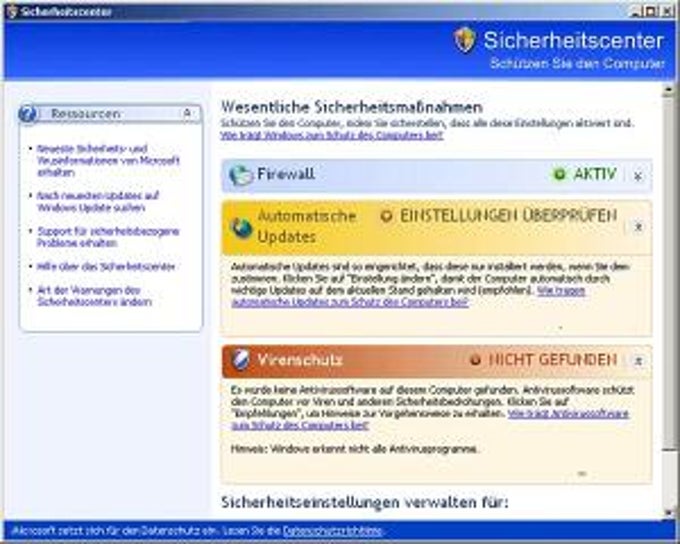The width and height of the screenshot is (680, 544).
Task: Close the Sicherheitscenter window
Action: [667, 12]
